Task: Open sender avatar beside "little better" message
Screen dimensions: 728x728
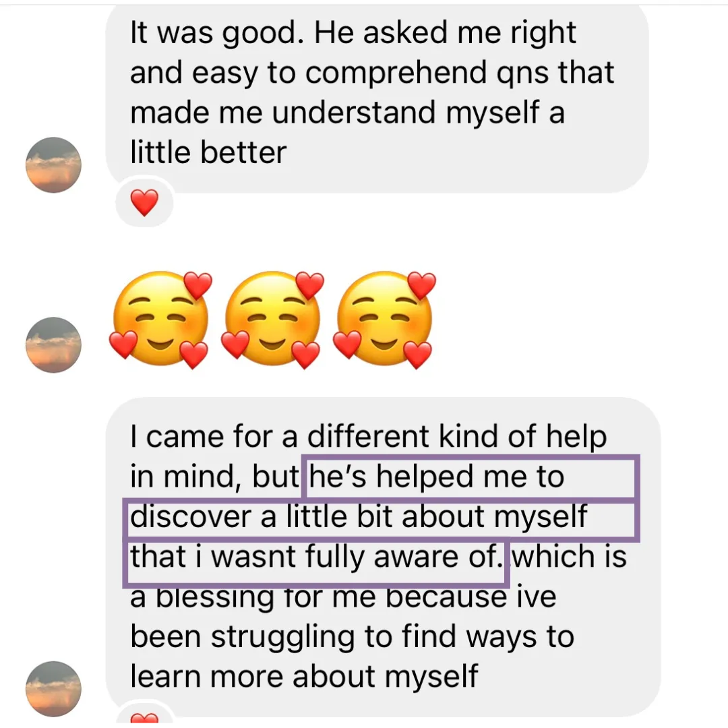Action: click(x=53, y=165)
